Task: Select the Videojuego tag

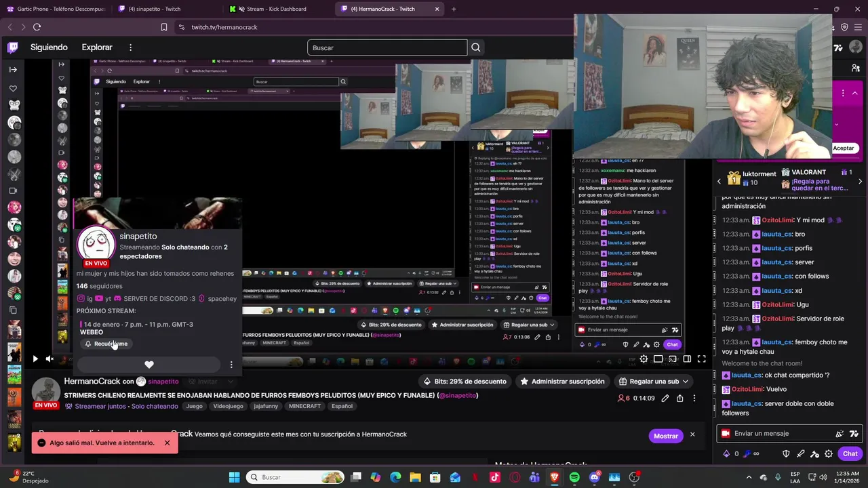Action: click(x=228, y=406)
